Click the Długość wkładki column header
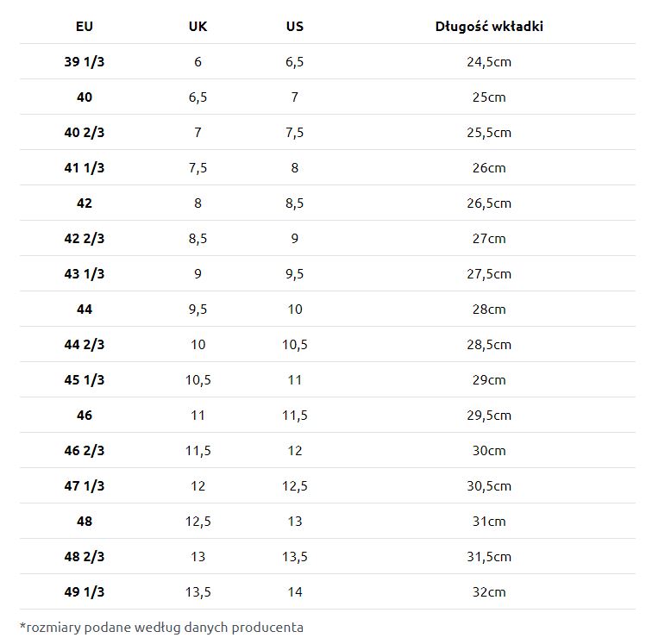The height and width of the screenshot is (644, 646). pyautogui.click(x=489, y=26)
